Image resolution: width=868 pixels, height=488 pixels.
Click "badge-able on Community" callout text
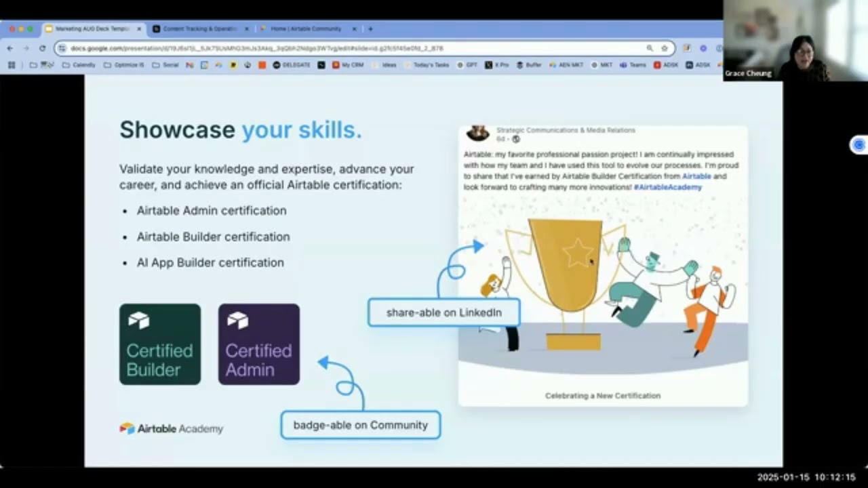point(360,425)
